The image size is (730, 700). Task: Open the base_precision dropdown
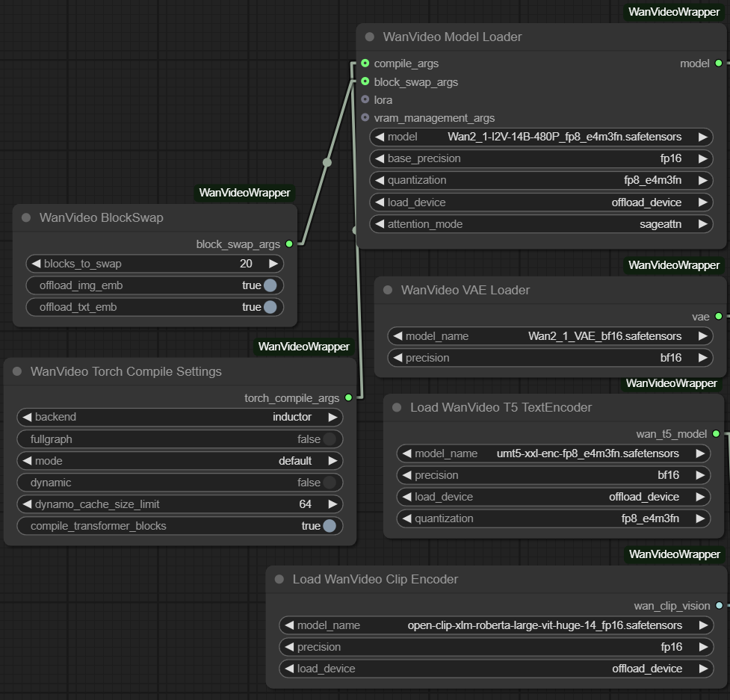(541, 158)
